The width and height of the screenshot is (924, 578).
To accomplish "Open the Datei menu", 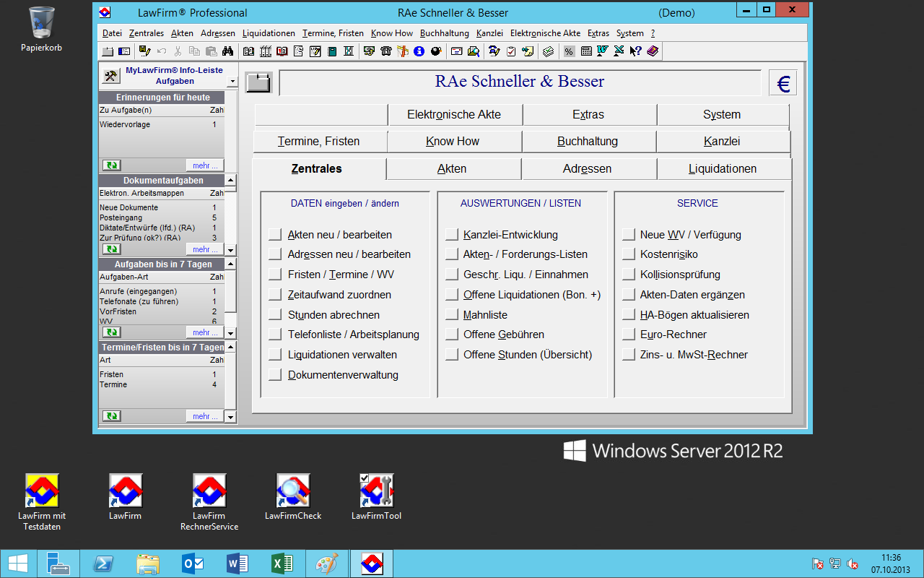I will click(x=112, y=33).
